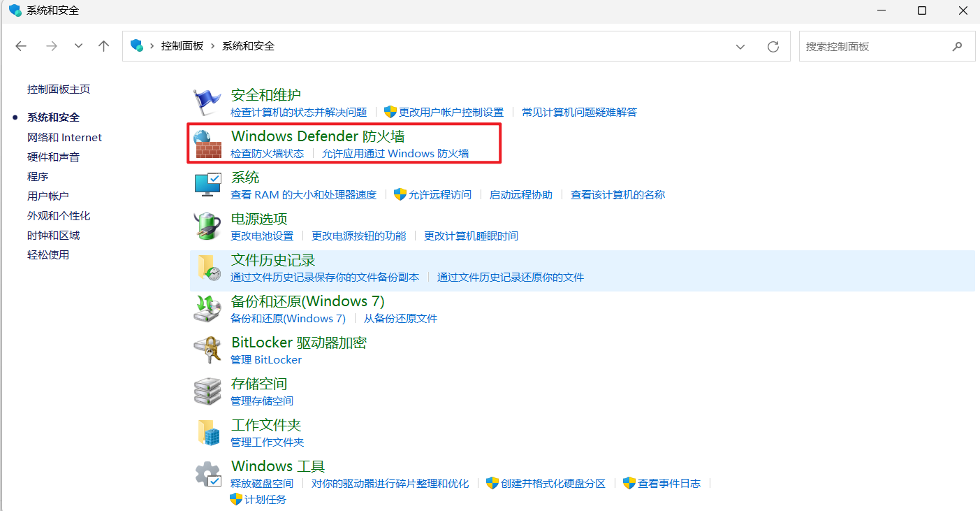
Task: Select 硬件和声音 in sidebar
Action: click(x=53, y=157)
